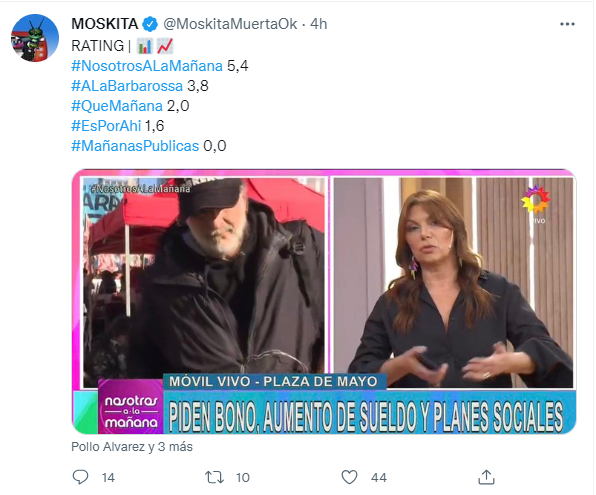The width and height of the screenshot is (596, 495).
Task: Click the rising trend chart emoji
Action: click(x=165, y=46)
